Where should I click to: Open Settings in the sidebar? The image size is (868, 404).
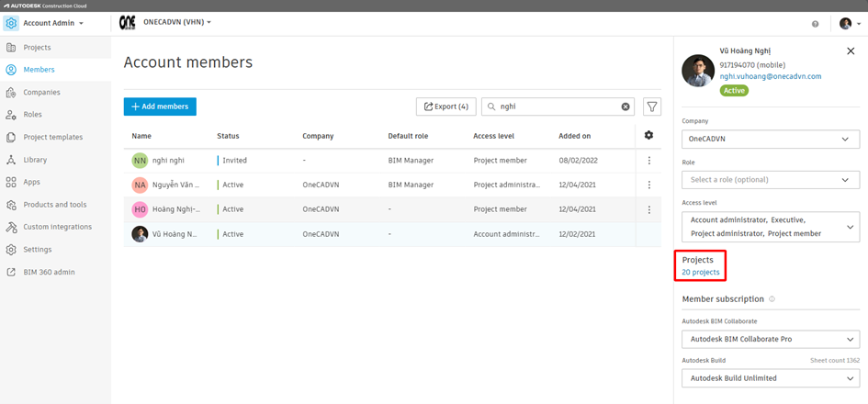point(37,250)
